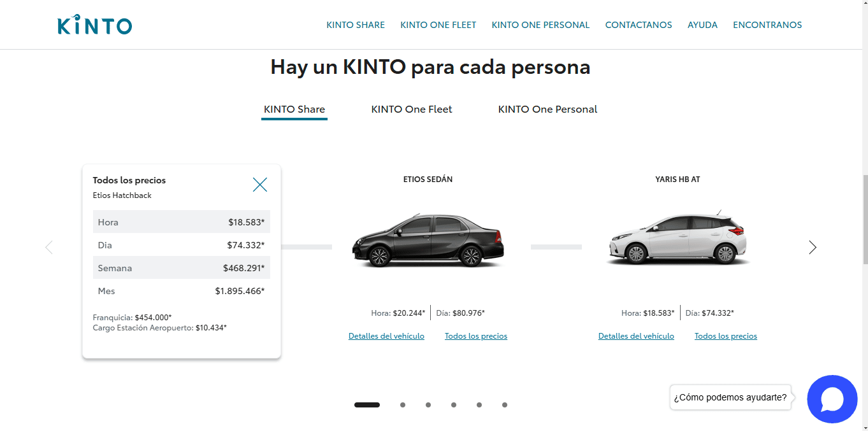Go to CONTACTANOS page
Screen dimensions: 868x431
tap(638, 25)
